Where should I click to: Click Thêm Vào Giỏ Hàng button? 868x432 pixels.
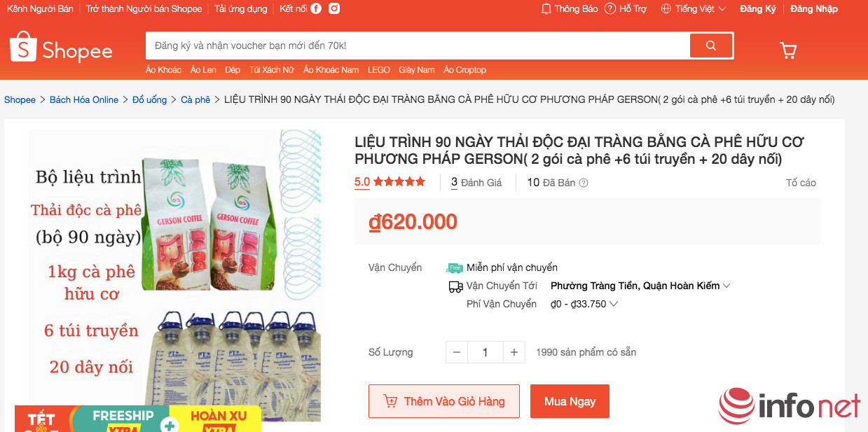(x=444, y=401)
